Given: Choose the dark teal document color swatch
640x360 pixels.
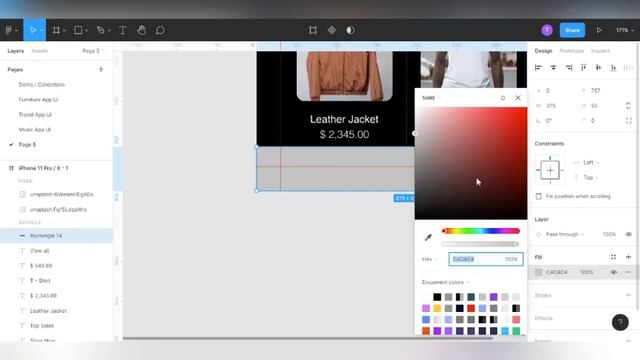Looking at the screenshot, I should tap(471, 297).
